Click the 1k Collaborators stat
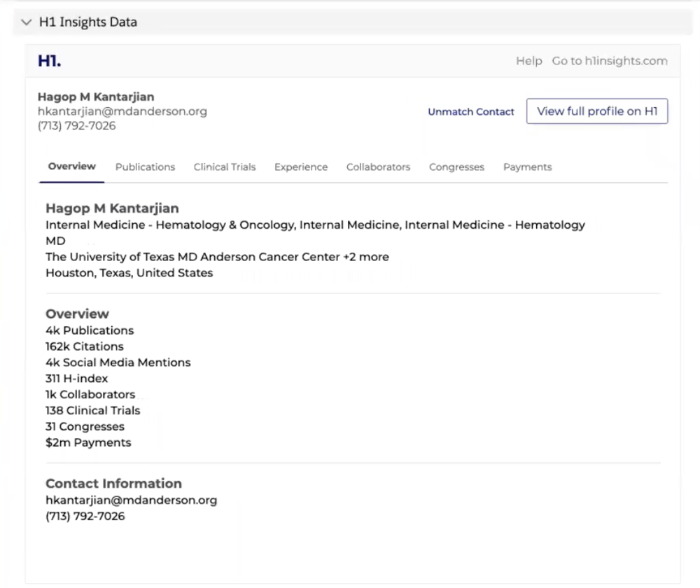700x588 pixels. [90, 395]
